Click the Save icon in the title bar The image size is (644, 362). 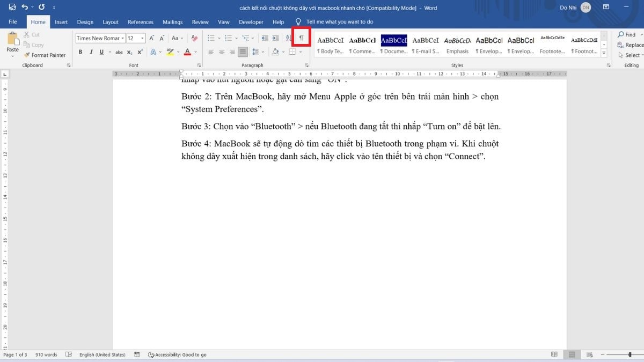(12, 8)
